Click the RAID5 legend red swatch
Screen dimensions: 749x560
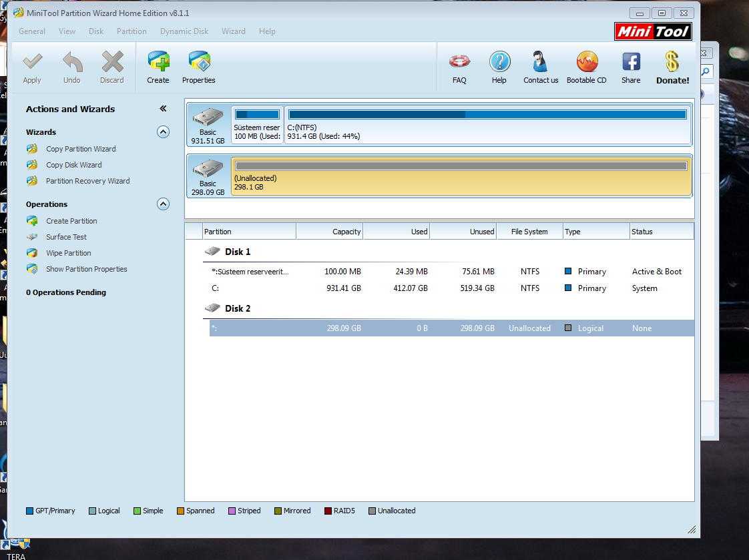coord(328,511)
